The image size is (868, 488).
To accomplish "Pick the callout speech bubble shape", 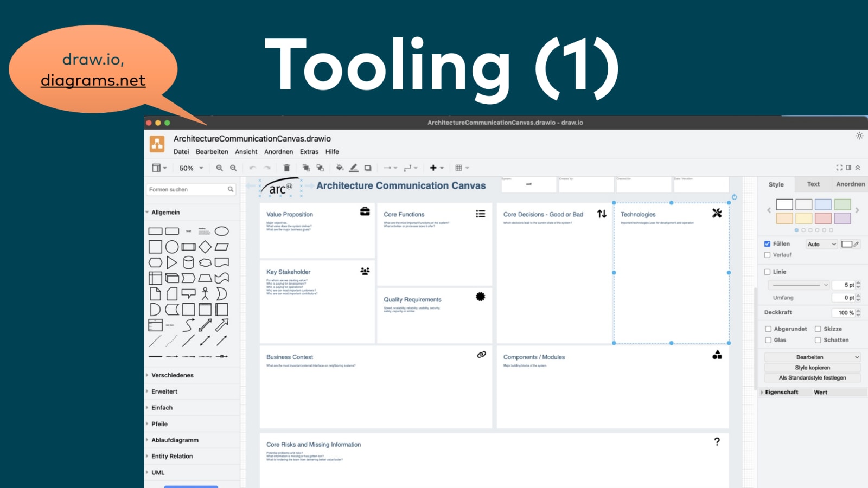I will [x=189, y=294].
